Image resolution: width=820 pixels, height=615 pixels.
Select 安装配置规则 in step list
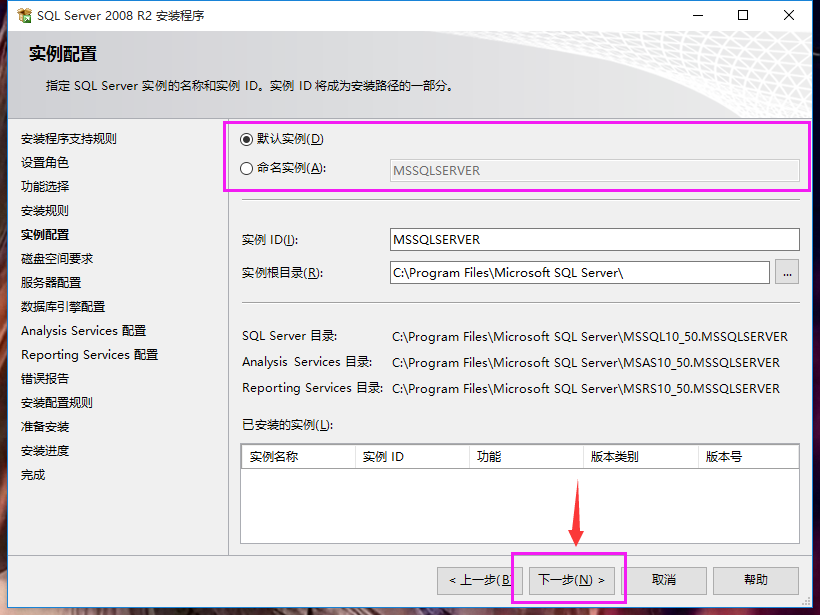(56, 403)
